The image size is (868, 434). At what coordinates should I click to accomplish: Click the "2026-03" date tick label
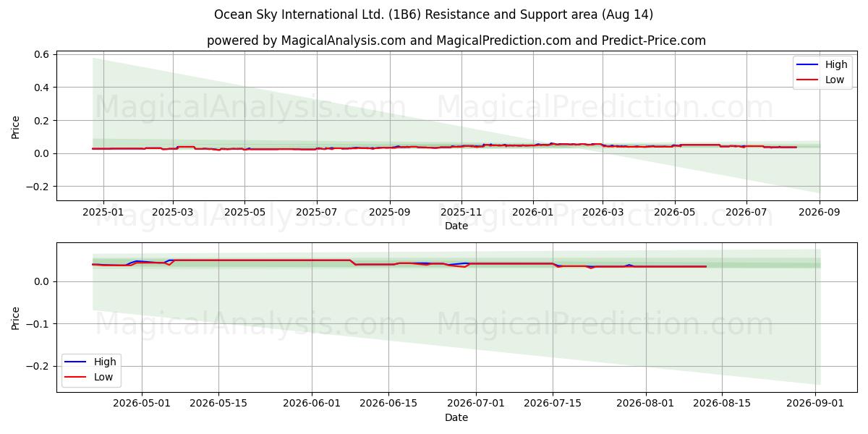[603, 212]
